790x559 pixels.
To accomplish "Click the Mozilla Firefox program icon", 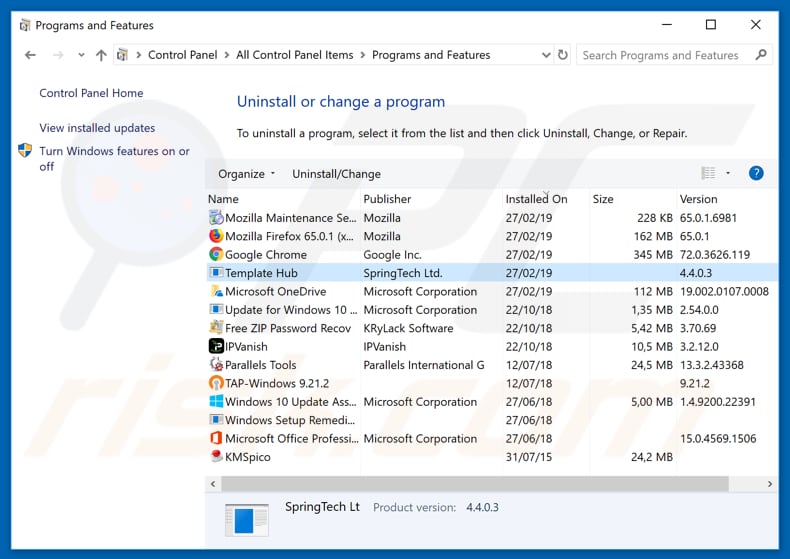I will coord(216,236).
